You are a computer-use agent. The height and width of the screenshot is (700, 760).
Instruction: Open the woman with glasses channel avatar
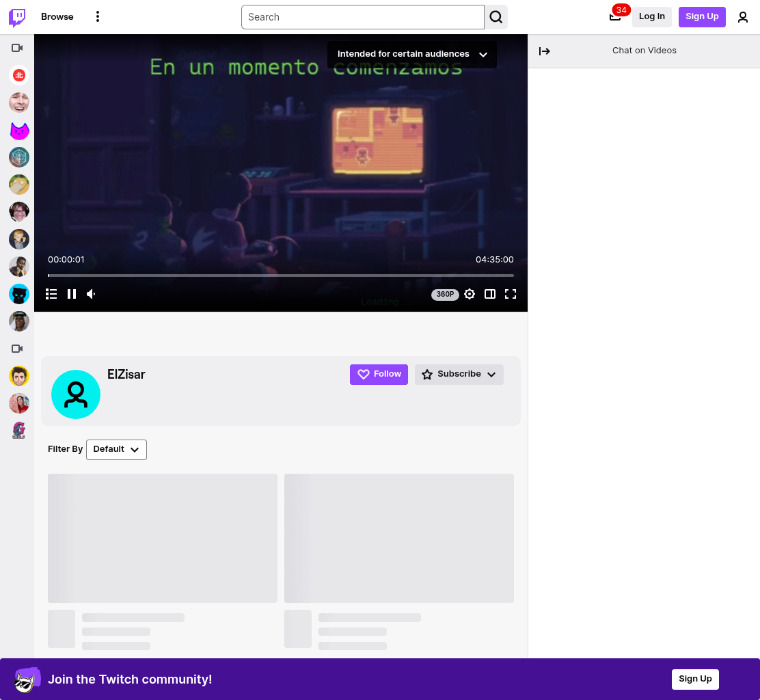19,212
